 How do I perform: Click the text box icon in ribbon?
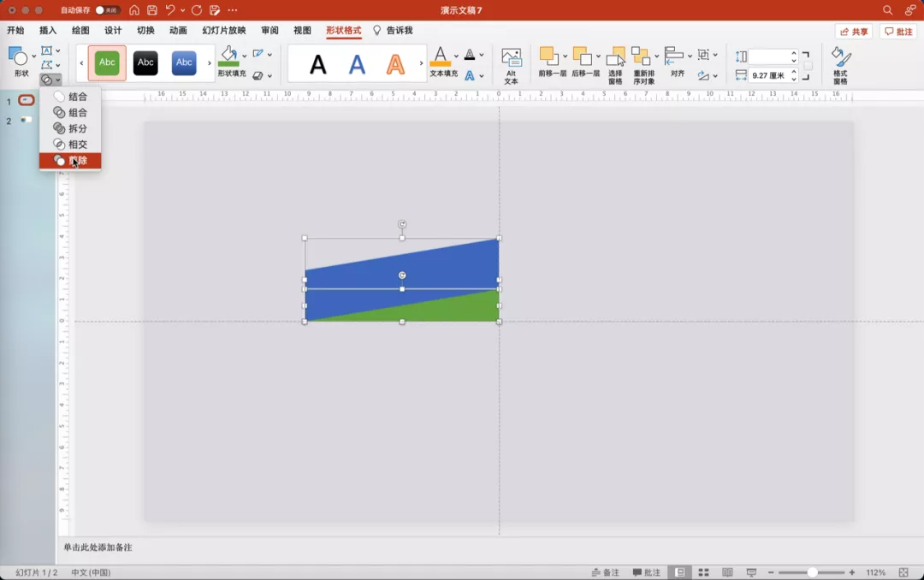pos(47,50)
